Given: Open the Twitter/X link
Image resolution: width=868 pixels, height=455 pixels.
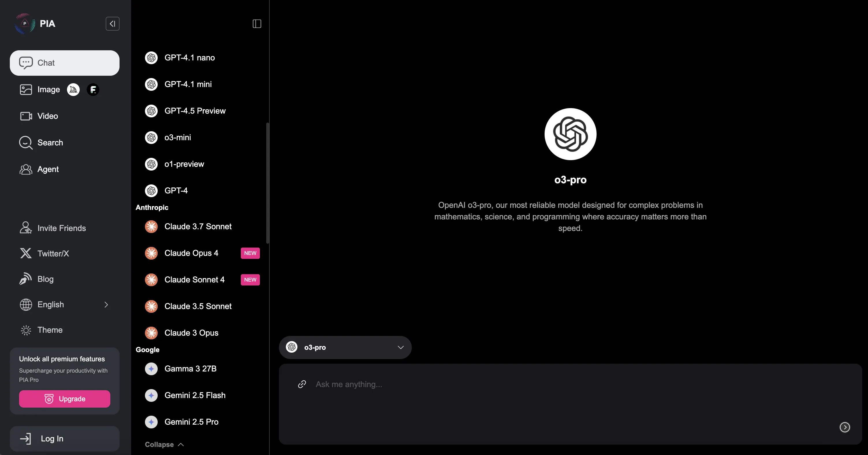Looking at the screenshot, I should coord(65,253).
